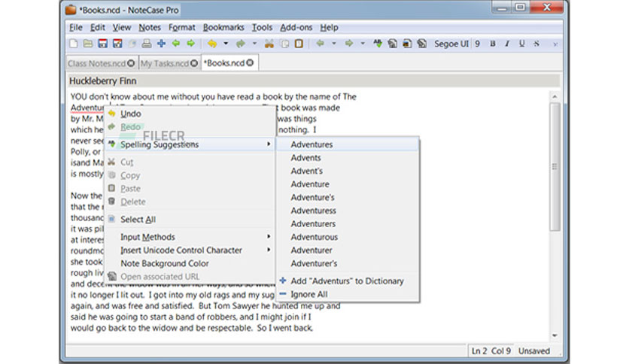Add "Adventurs" to Dictionary
The height and width of the screenshot is (364, 629).
348,281
